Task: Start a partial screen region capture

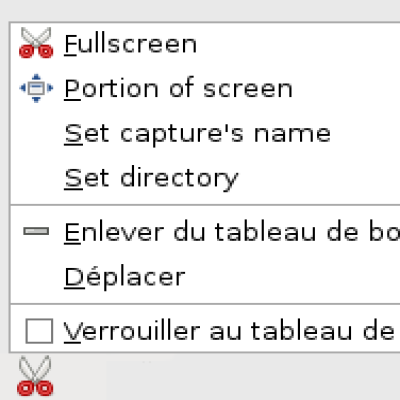Action: tap(205, 88)
